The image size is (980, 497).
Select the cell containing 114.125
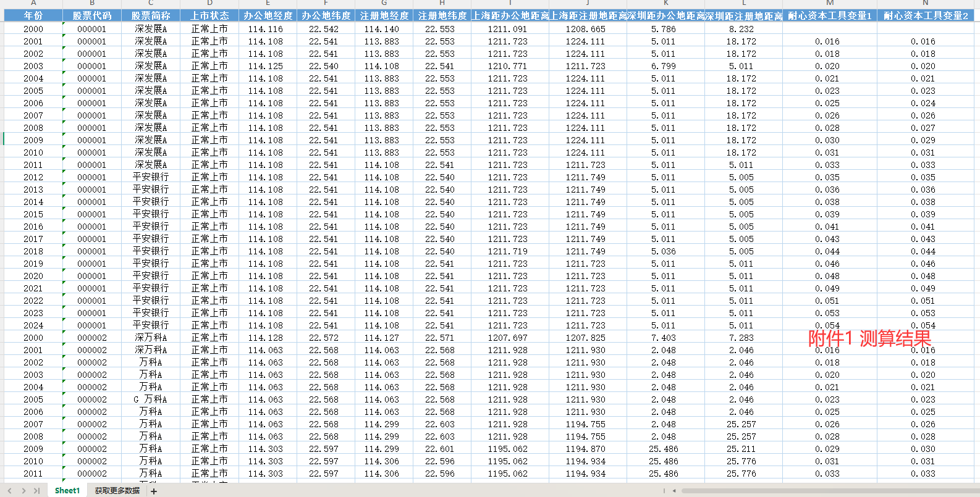(268, 66)
